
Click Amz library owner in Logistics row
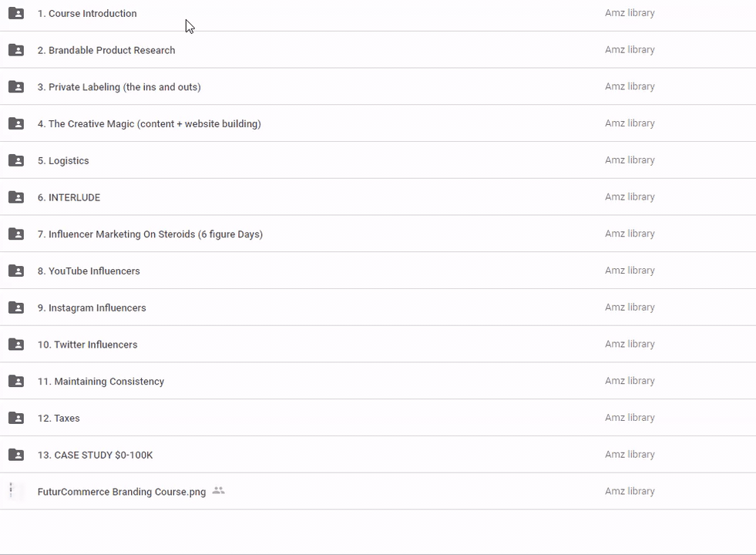click(x=630, y=160)
